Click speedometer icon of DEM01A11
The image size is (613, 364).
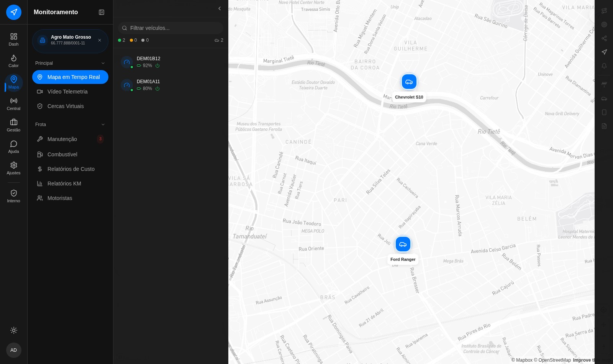coord(127,85)
